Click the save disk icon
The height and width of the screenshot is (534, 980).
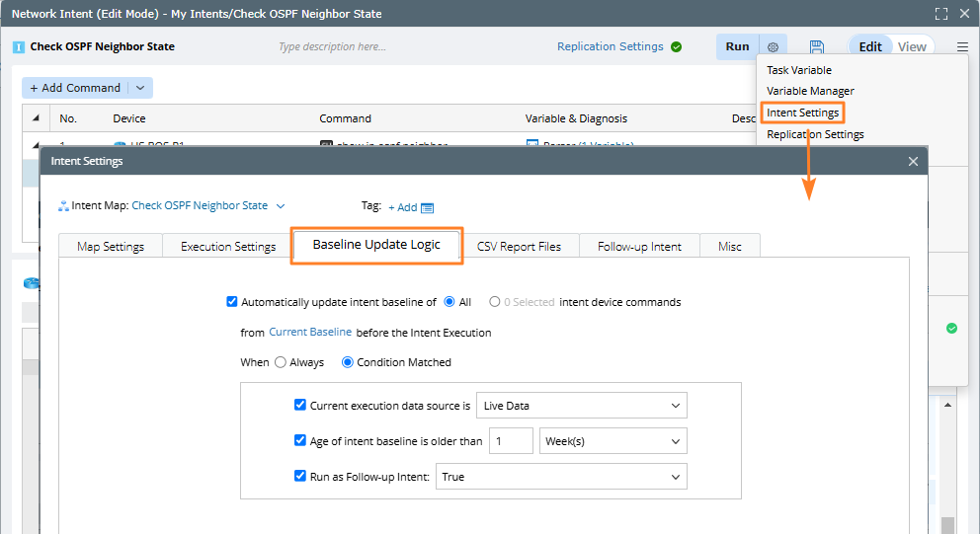coord(817,47)
